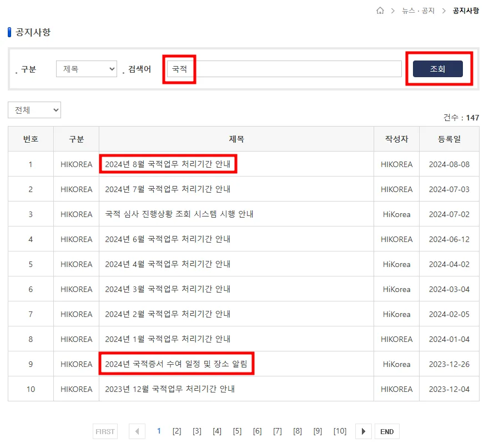This screenshot has height=448, width=489.
Task: Go to previous page arrow
Action: point(137,431)
